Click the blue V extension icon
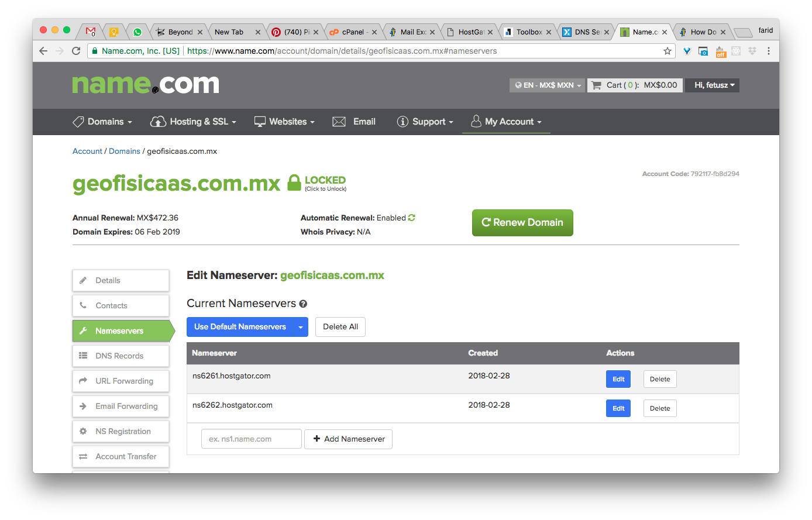 click(x=687, y=51)
